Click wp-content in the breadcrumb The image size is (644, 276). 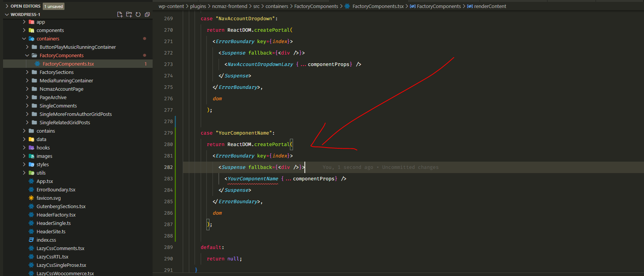tap(171, 6)
